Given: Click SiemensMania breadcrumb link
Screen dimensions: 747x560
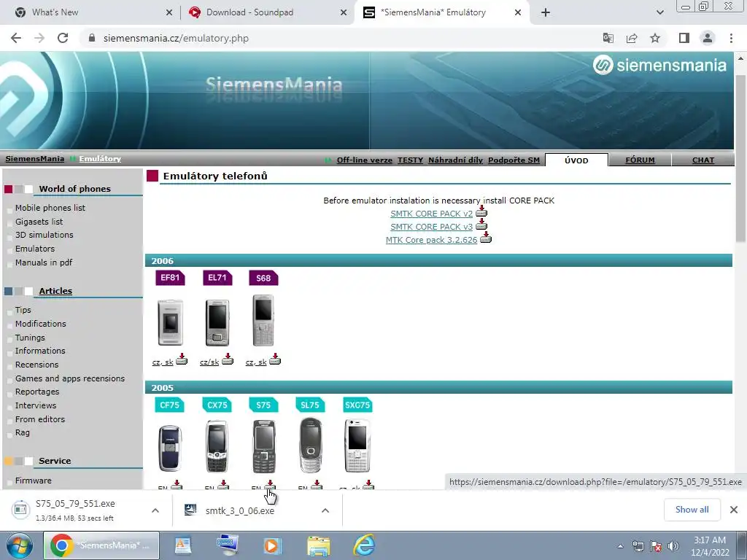Looking at the screenshot, I should 35,158.
